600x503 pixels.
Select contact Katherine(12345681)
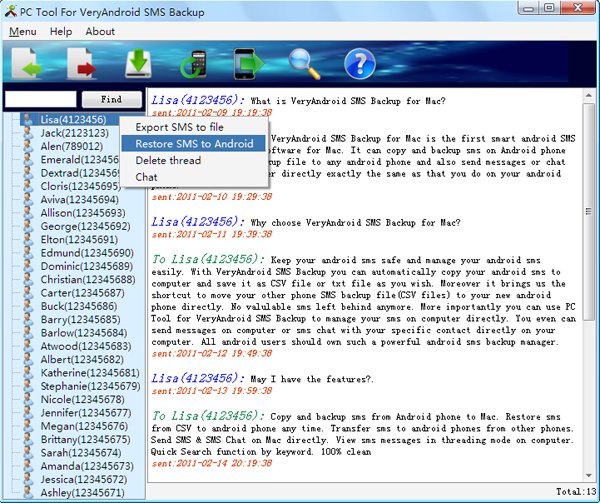(x=90, y=373)
